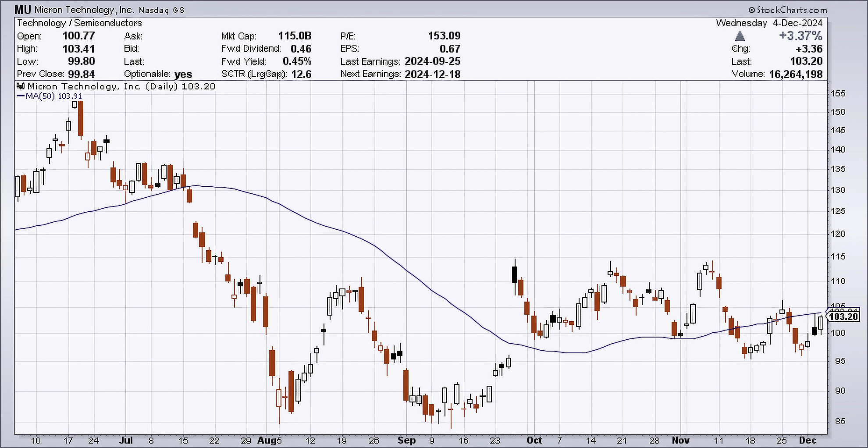Image resolution: width=868 pixels, height=448 pixels.
Task: Click the 85 price axis label
Action: (840, 421)
